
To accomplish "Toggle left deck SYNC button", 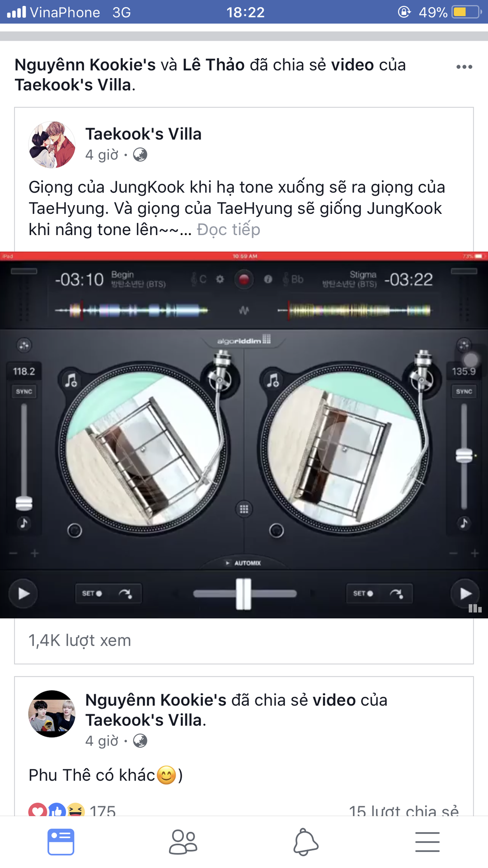I will tap(24, 392).
